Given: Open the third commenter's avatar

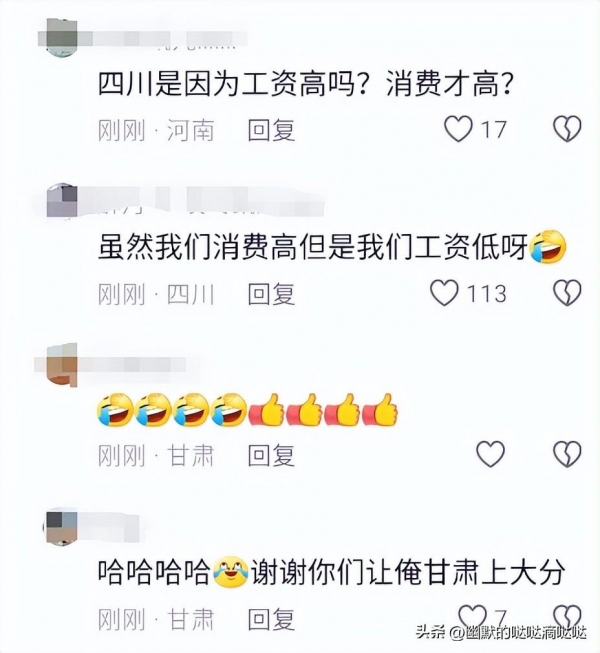Looking at the screenshot, I should point(61,365).
